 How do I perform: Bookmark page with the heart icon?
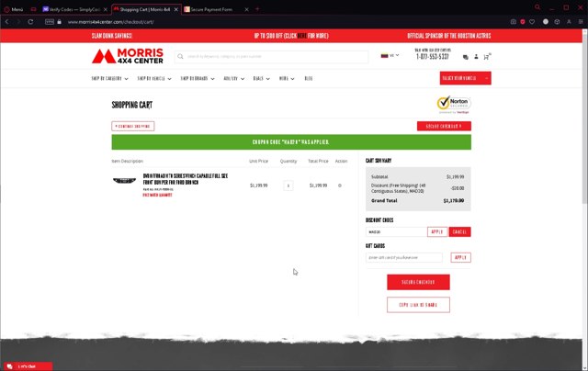click(532, 22)
